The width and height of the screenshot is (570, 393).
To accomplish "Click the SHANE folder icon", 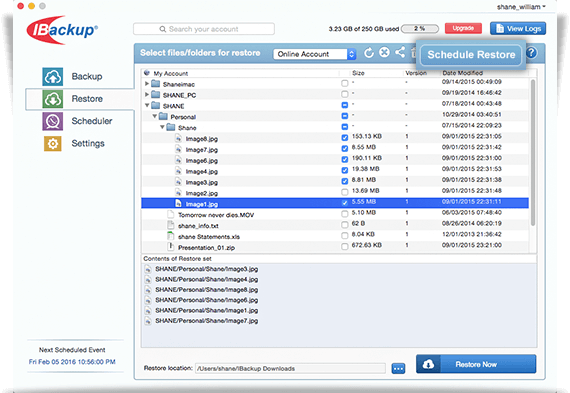I will pos(156,105).
